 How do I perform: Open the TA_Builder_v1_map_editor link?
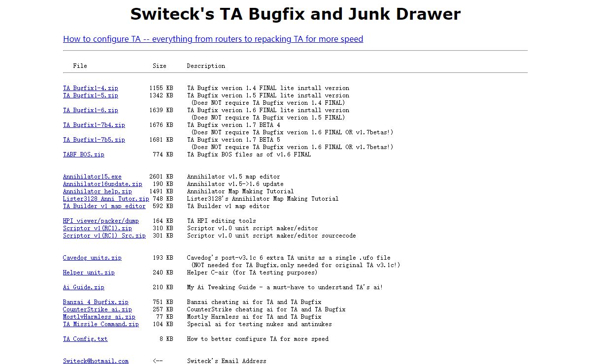coord(104,206)
